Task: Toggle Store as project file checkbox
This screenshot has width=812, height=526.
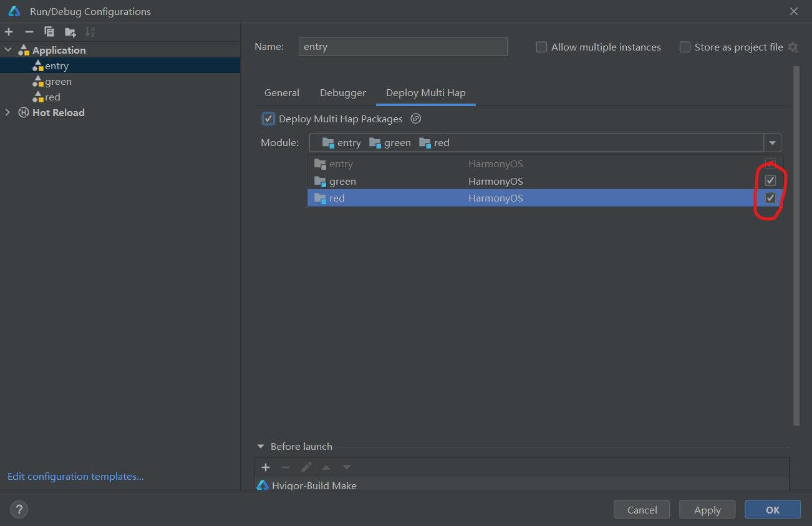Action: pos(685,47)
